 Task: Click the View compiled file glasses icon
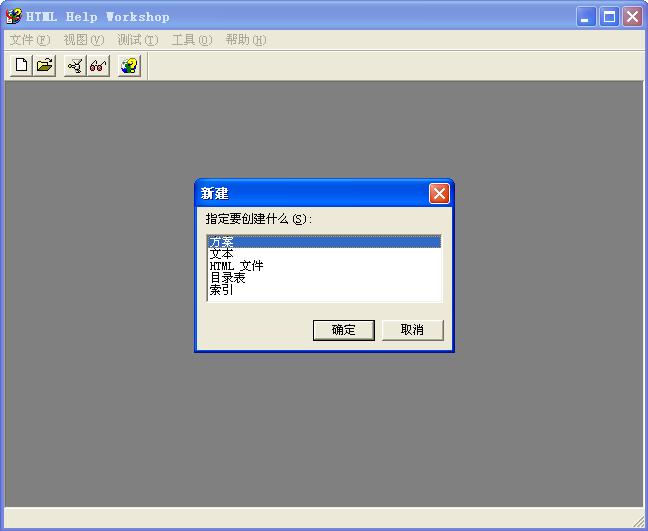tap(98, 66)
